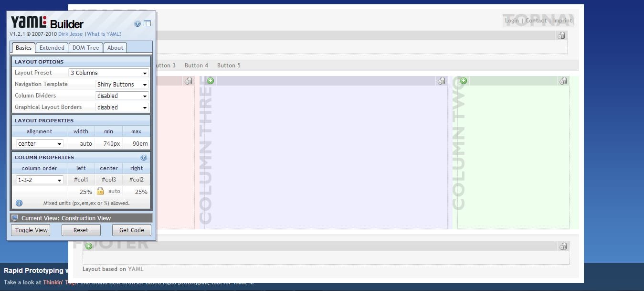Edit the max width field 90em
Image resolution: width=644 pixels, height=291 pixels.
point(136,143)
